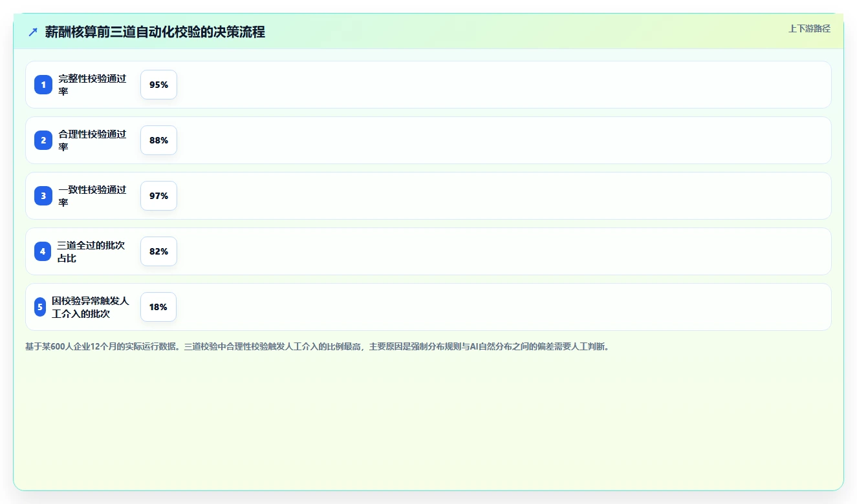This screenshot has height=504, width=857.
Task: Click the 88% value chip
Action: click(x=158, y=140)
